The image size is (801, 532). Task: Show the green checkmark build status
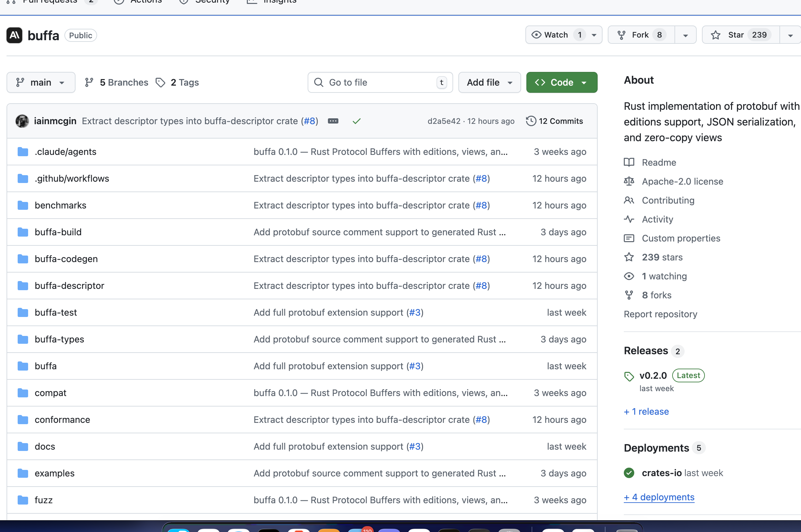click(356, 121)
